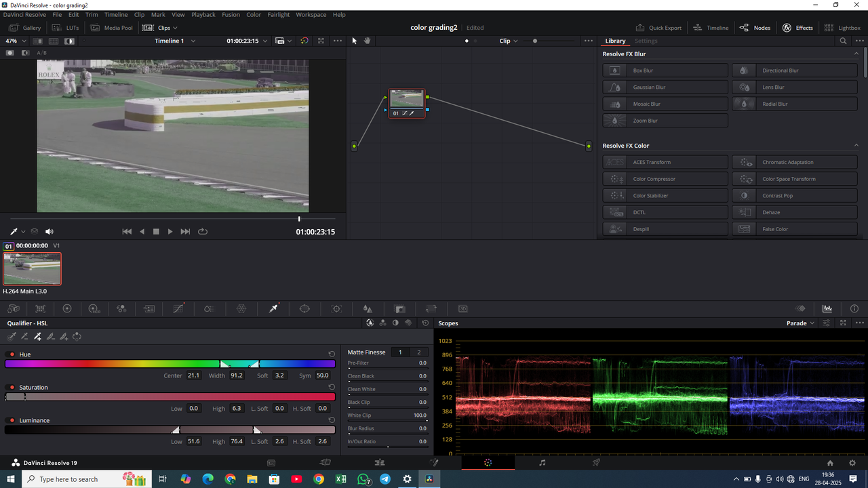Click the Quick Export button
This screenshot has width=868, height=488.
click(x=658, y=27)
